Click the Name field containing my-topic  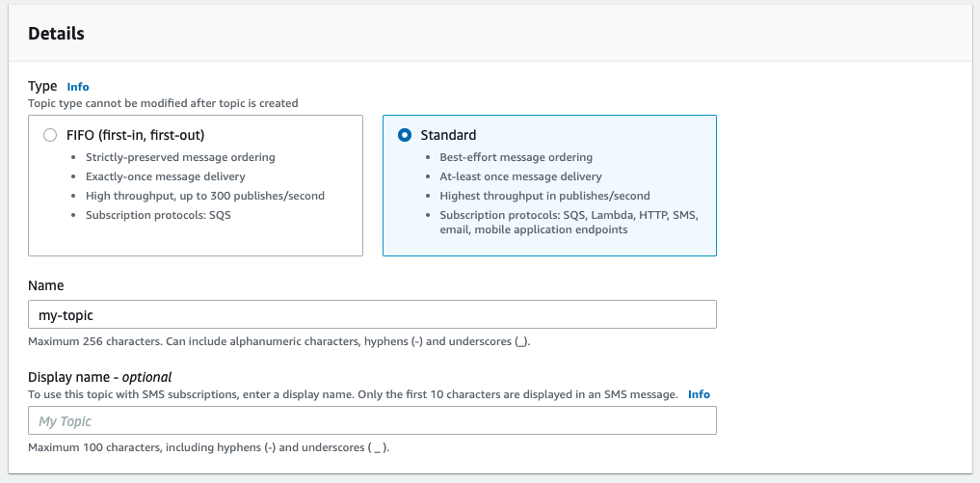[x=372, y=315]
